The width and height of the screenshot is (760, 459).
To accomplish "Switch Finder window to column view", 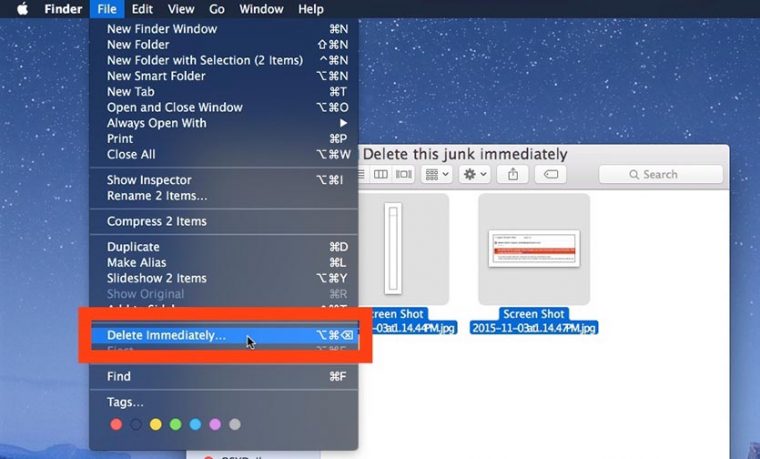I will pyautogui.click(x=380, y=174).
